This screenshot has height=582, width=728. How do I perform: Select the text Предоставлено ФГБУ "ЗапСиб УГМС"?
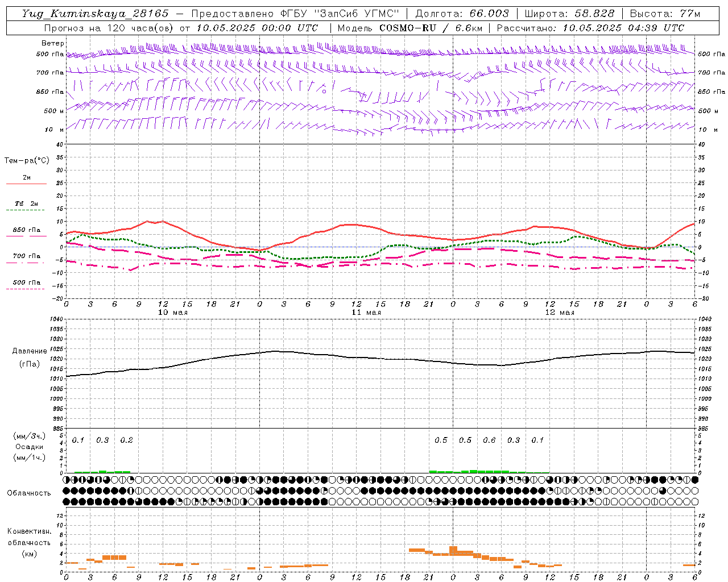tap(295, 14)
